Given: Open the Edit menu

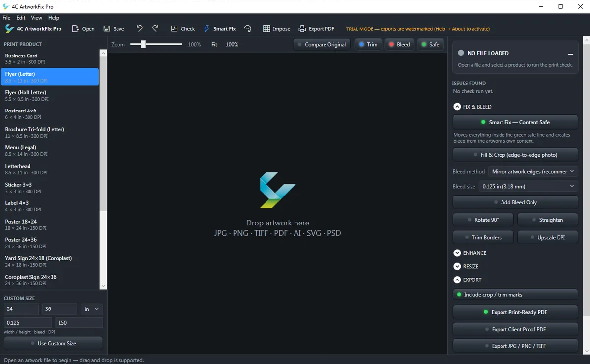Looking at the screenshot, I should tap(21, 18).
